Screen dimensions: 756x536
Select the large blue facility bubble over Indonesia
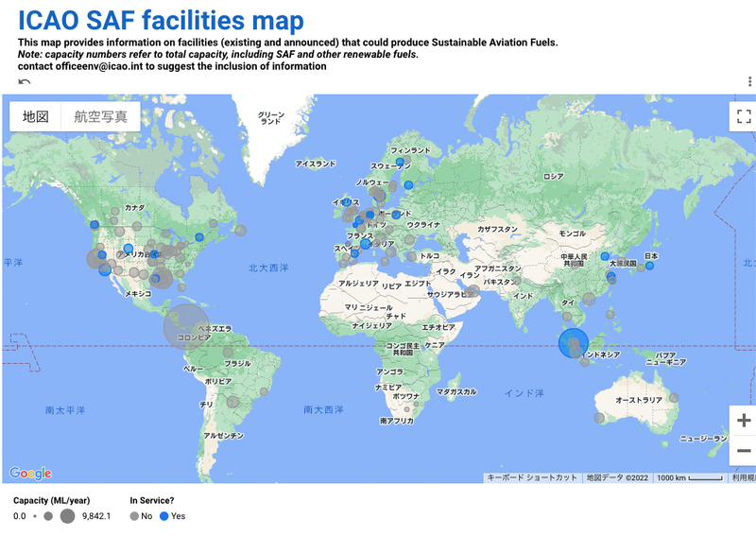pos(574,343)
